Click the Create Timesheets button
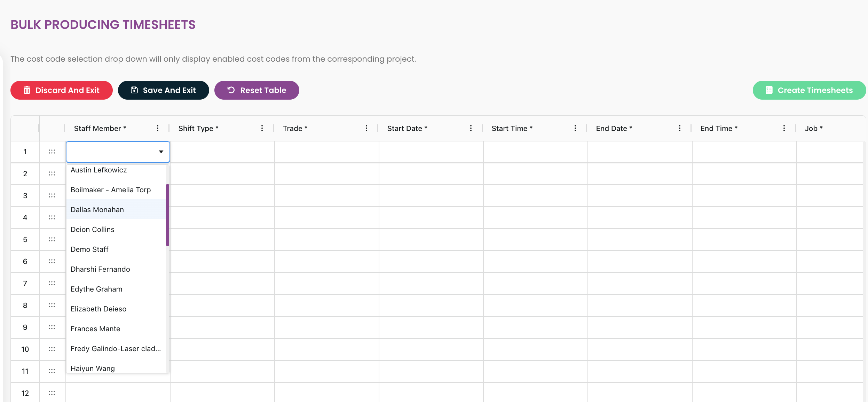Image resolution: width=868 pixels, height=402 pixels. pos(809,90)
